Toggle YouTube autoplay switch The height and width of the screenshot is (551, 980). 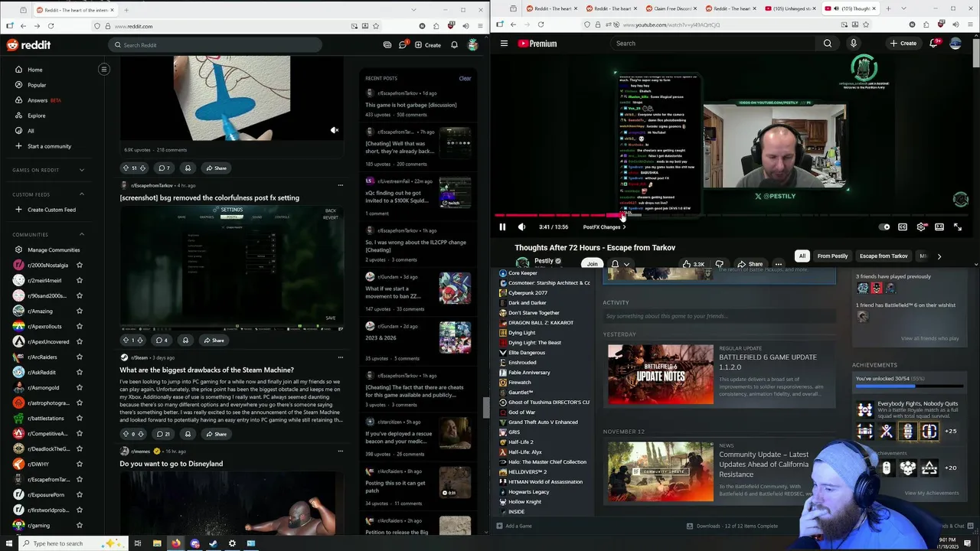click(x=884, y=227)
